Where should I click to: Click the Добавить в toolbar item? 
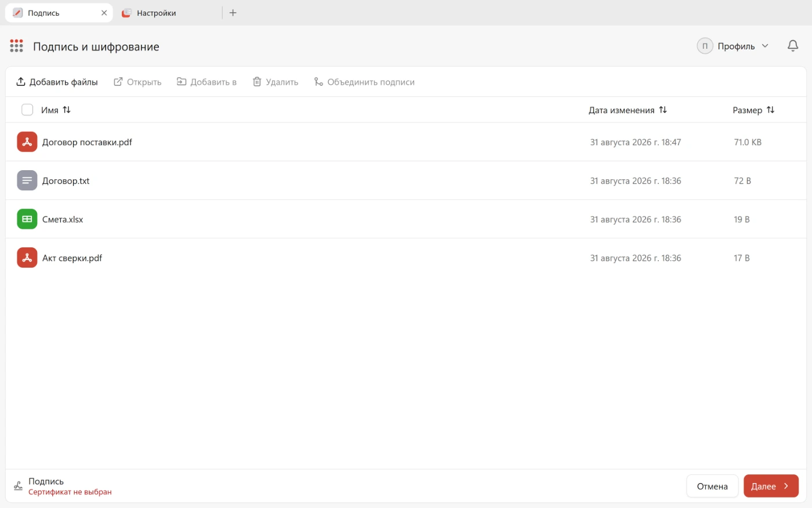[x=206, y=82]
